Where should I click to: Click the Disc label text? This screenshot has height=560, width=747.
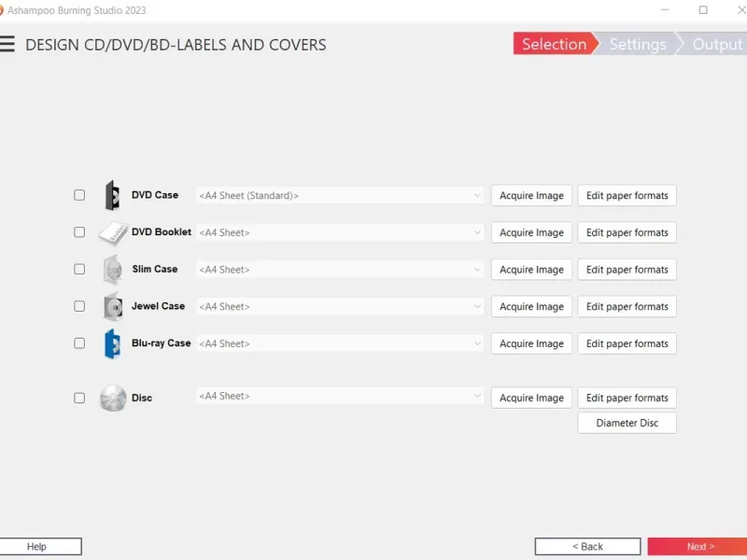tap(142, 399)
